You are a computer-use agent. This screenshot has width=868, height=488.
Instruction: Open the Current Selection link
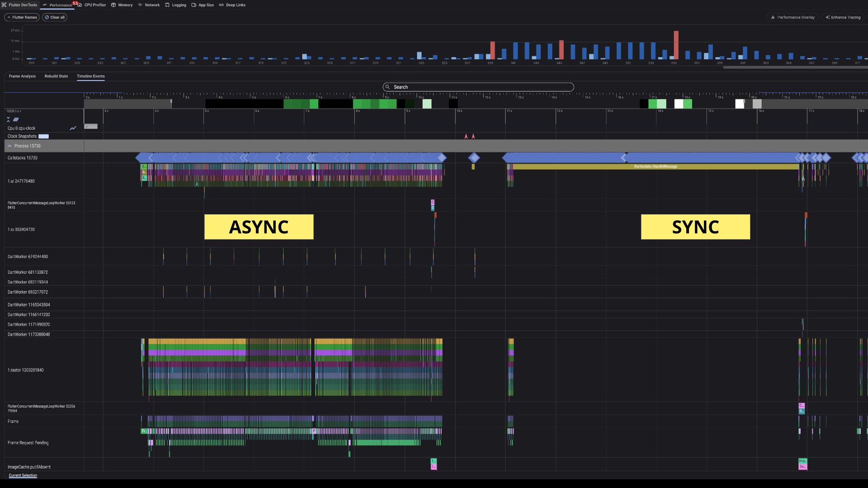click(23, 475)
